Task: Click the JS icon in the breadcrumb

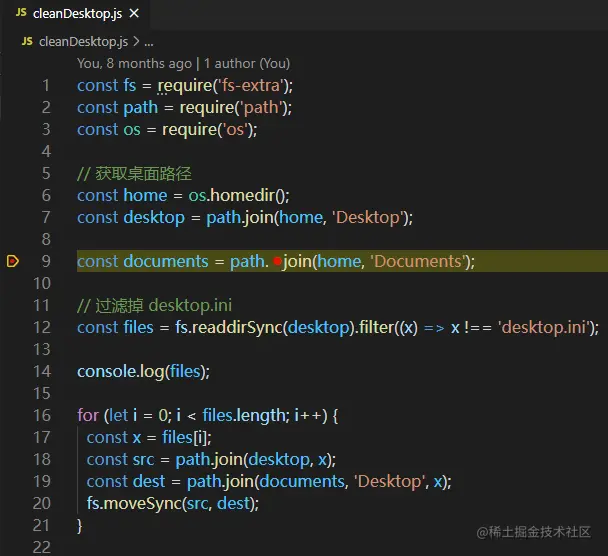Action: click(x=27, y=41)
